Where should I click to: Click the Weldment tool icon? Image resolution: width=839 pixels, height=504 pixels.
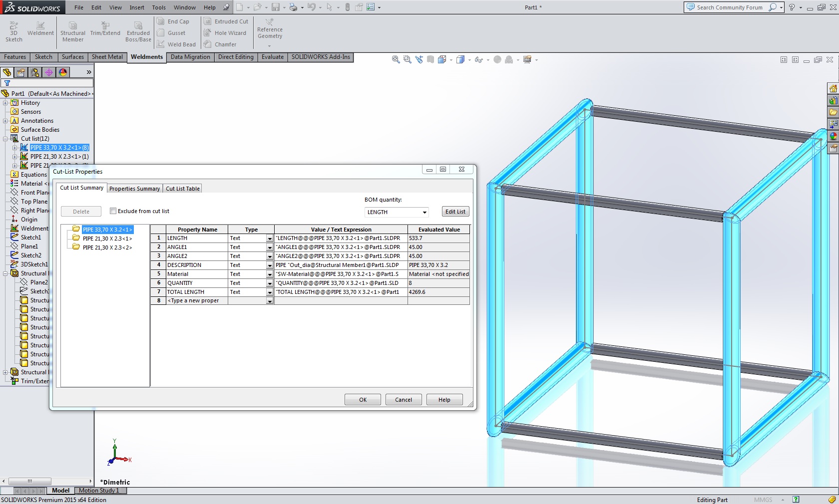coord(40,28)
